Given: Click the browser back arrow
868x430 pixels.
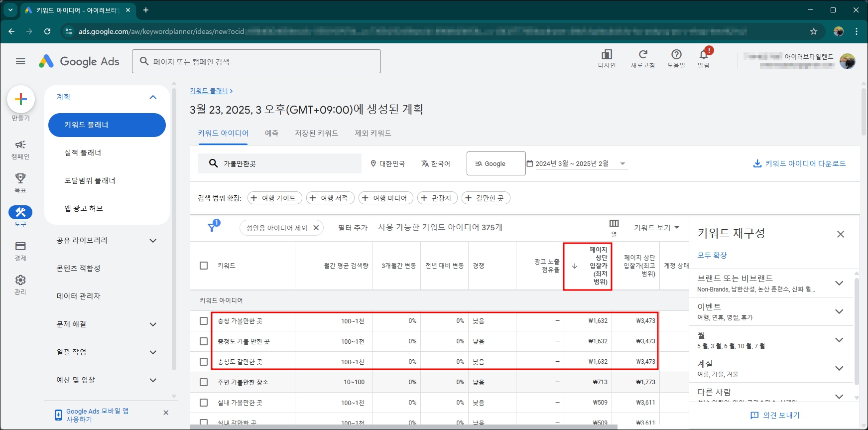Looking at the screenshot, I should tap(11, 31).
